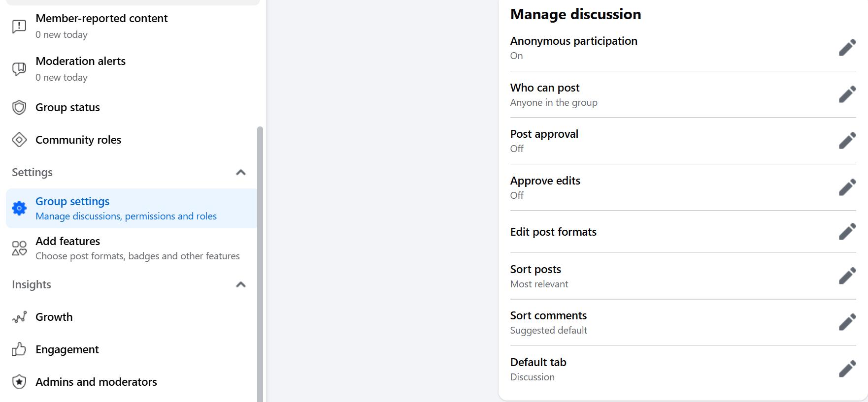Collapse the Insights section chevron
The width and height of the screenshot is (868, 402).
241,284
